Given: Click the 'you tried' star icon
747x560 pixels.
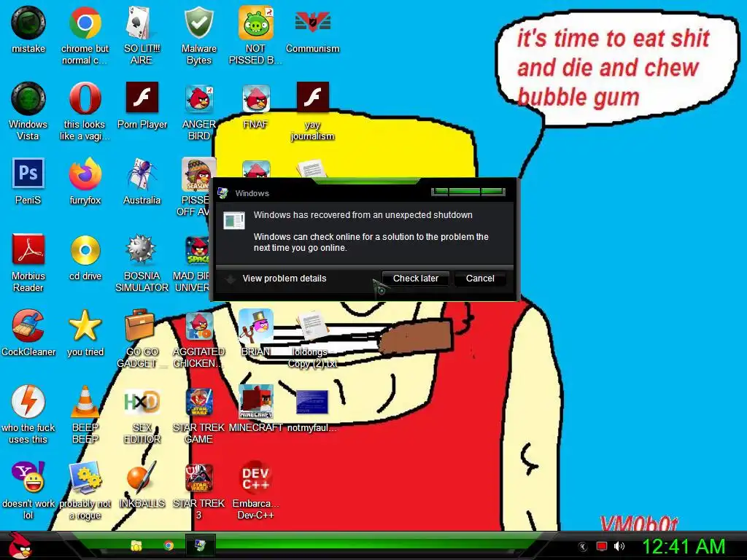Looking at the screenshot, I should (x=85, y=332).
